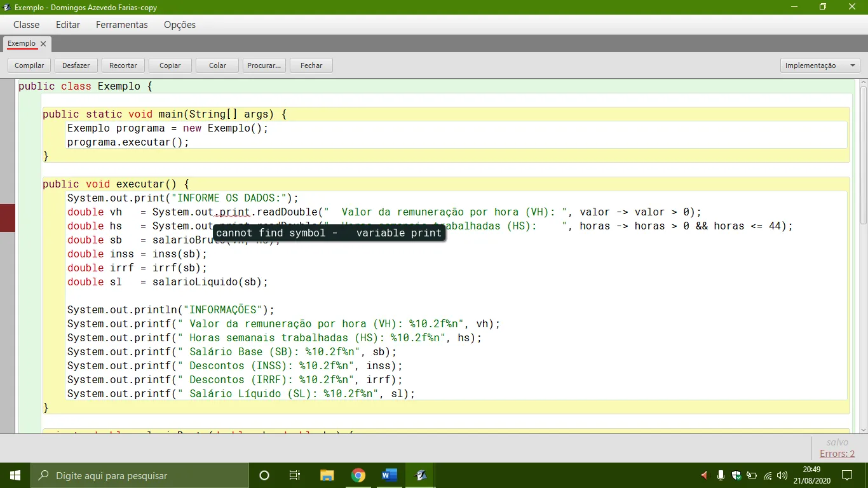The width and height of the screenshot is (868, 488).
Task: Open File Explorer from the taskbar
Action: [x=327, y=475]
